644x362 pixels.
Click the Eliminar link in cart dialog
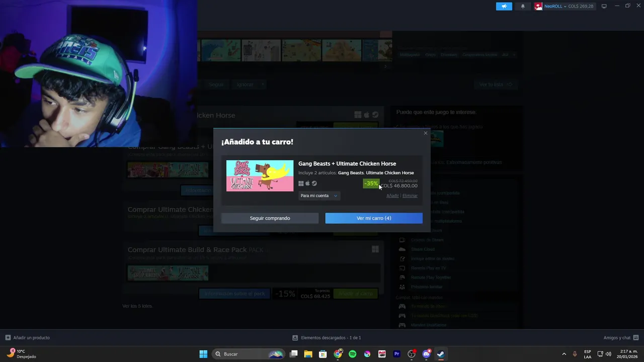point(410,196)
